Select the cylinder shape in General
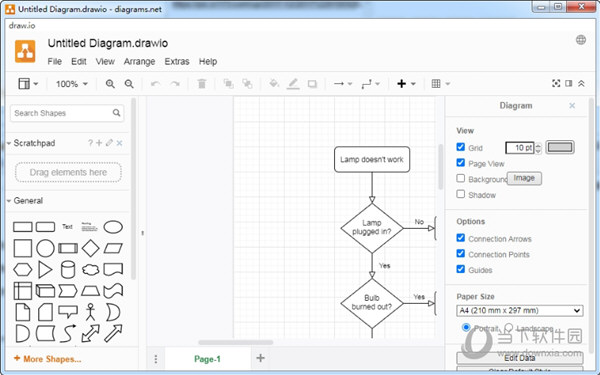The image size is (600, 375). [x=68, y=270]
